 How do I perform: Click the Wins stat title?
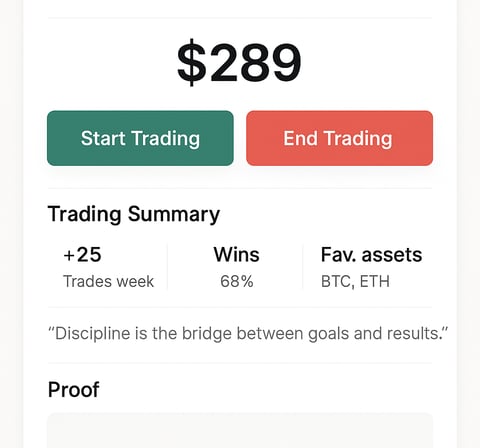[x=236, y=255]
